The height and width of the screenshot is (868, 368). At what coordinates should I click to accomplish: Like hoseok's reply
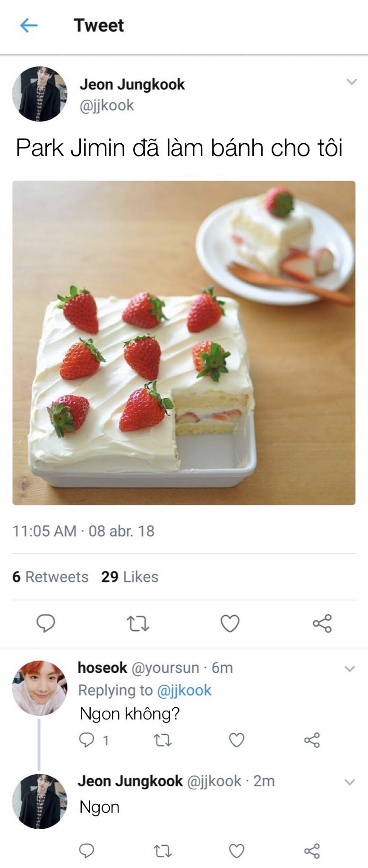237,740
